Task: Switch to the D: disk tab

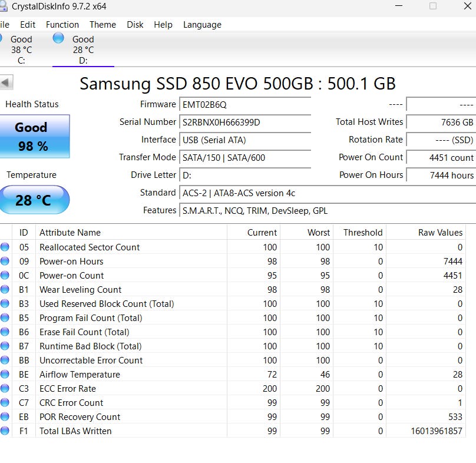Action: 83,49
